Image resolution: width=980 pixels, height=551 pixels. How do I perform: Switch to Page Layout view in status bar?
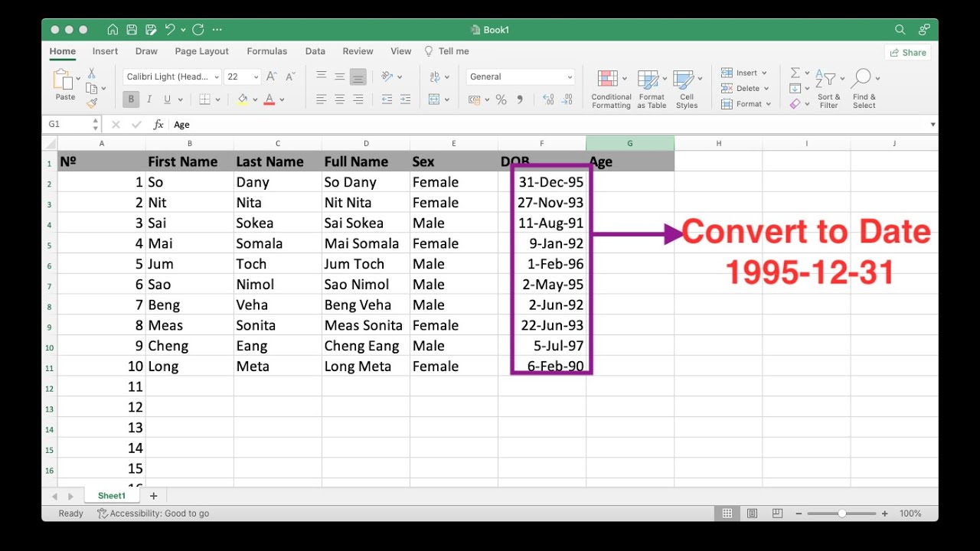coord(752,514)
